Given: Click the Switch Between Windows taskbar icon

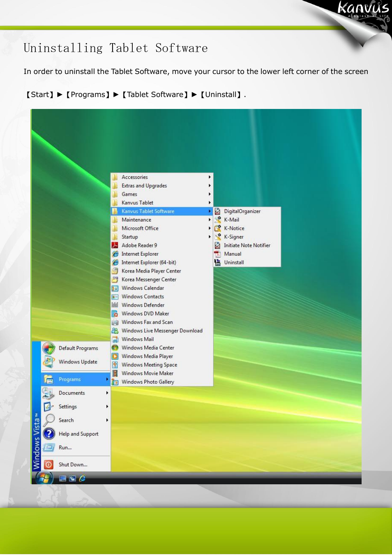Looking at the screenshot, I should [72, 479].
